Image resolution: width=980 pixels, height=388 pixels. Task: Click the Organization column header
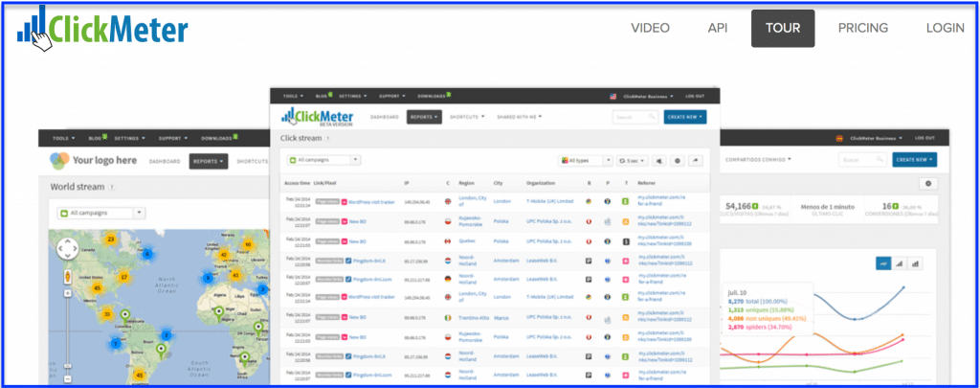[541, 183]
